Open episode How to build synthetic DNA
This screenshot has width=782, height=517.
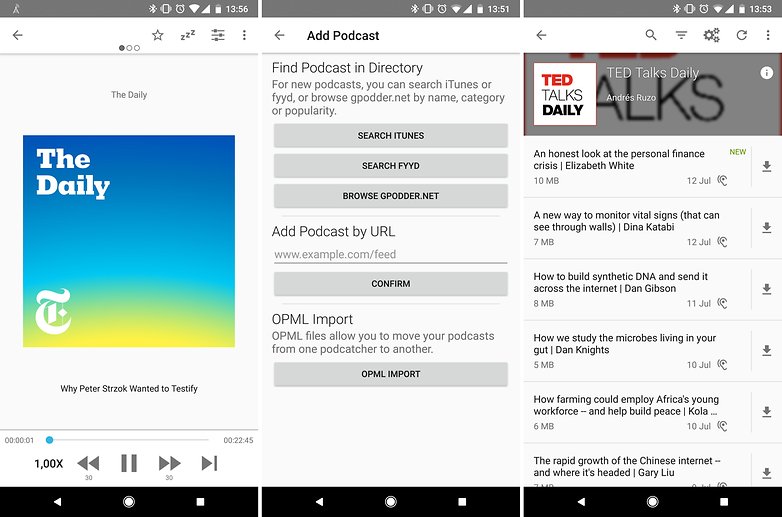click(x=637, y=289)
